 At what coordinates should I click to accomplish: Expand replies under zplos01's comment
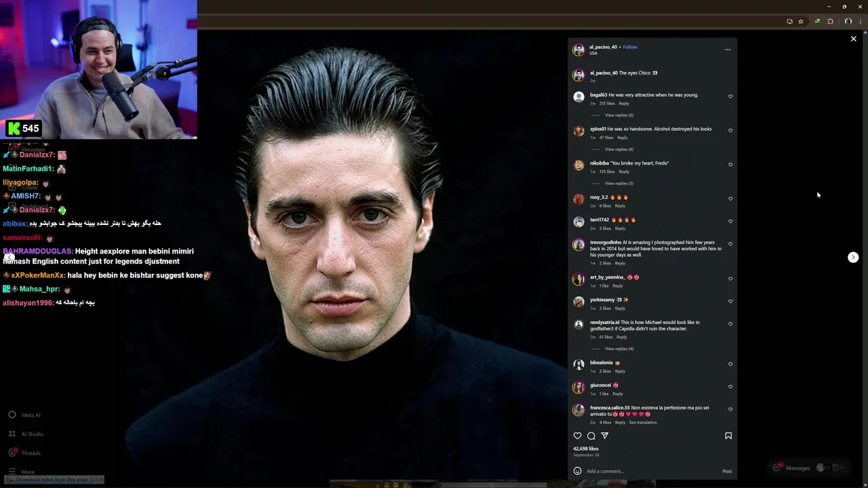[x=618, y=149]
